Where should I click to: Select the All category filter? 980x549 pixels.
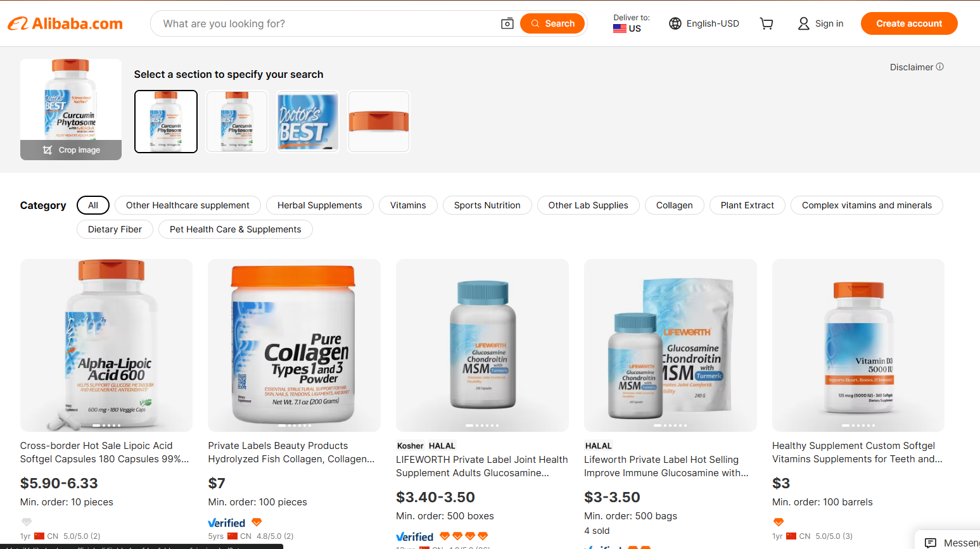(x=93, y=205)
